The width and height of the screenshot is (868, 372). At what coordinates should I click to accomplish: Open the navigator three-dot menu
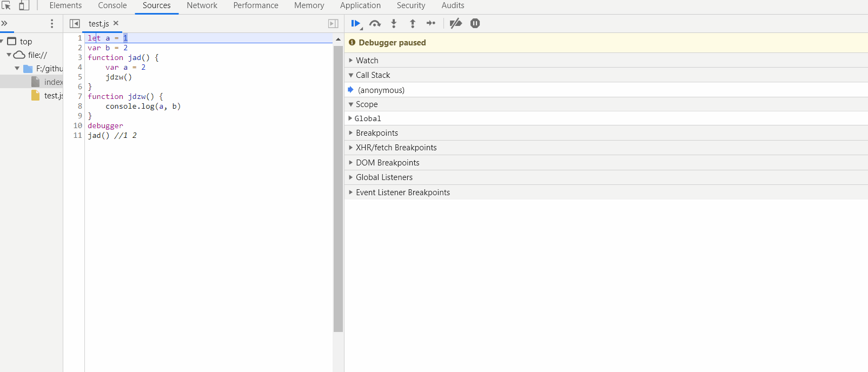coord(52,23)
